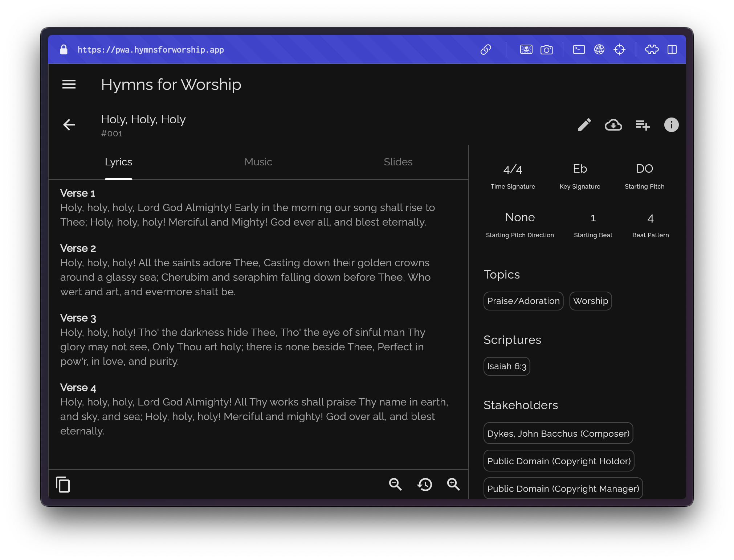Click the Verse 2 heading

tap(78, 248)
